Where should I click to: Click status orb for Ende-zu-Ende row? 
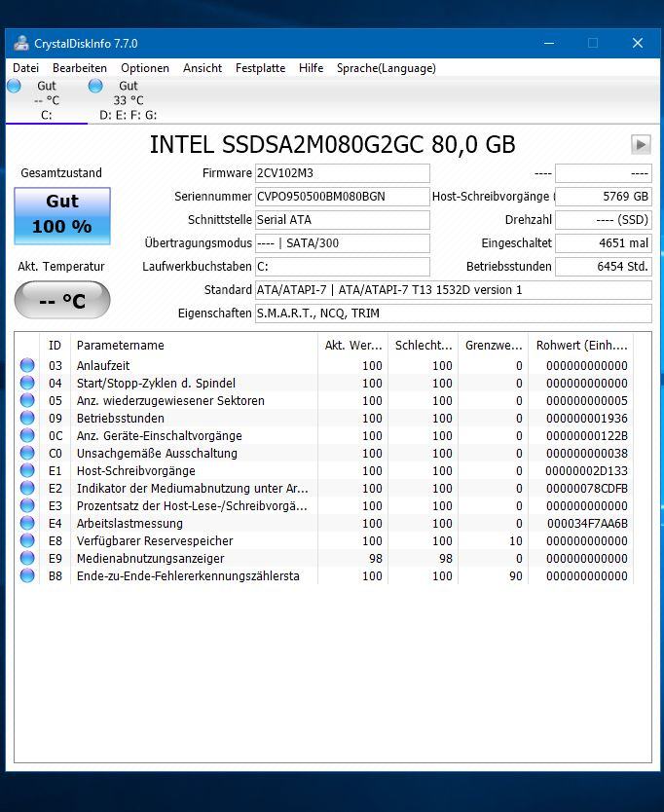pyautogui.click(x=27, y=575)
